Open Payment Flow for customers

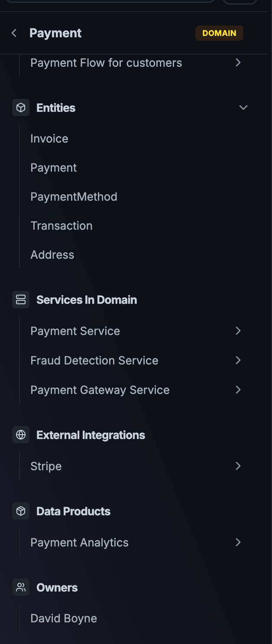pos(106,62)
